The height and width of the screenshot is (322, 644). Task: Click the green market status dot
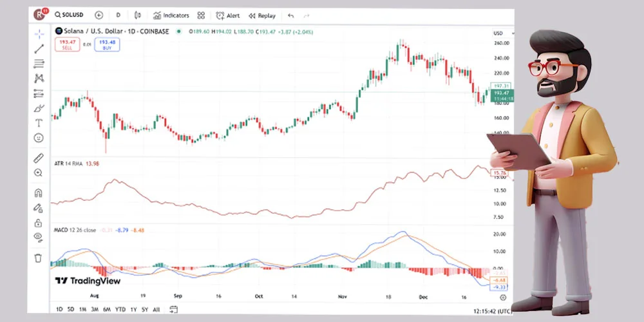[x=178, y=31]
